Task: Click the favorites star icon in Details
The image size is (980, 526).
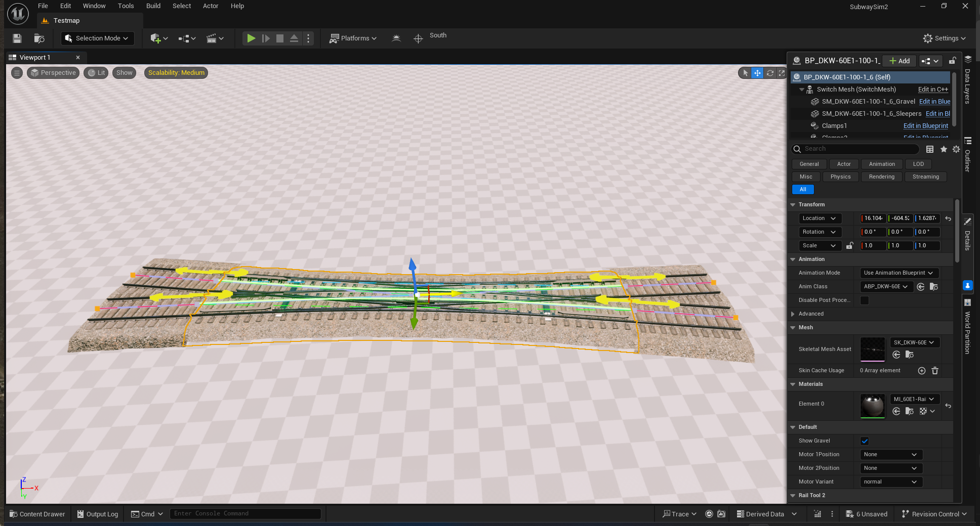Action: click(944, 149)
